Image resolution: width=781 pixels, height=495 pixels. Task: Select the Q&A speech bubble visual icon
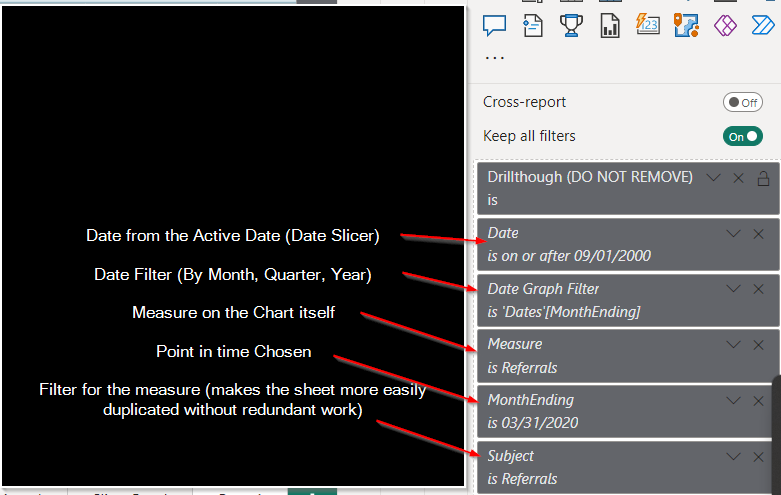click(x=494, y=25)
